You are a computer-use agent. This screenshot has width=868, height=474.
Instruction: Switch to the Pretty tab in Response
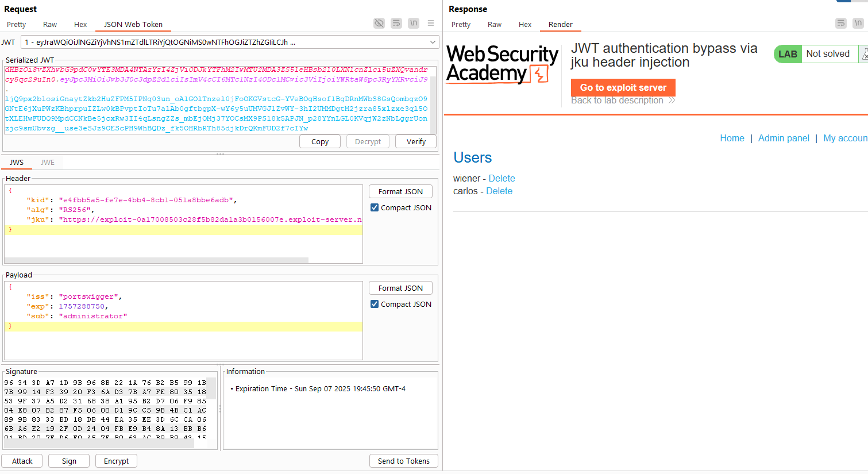pyautogui.click(x=461, y=25)
